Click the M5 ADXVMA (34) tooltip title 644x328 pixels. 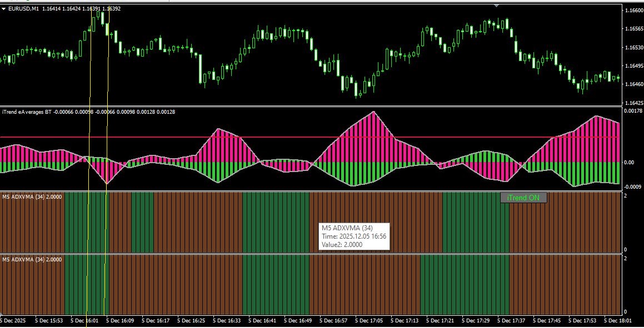pos(347,228)
